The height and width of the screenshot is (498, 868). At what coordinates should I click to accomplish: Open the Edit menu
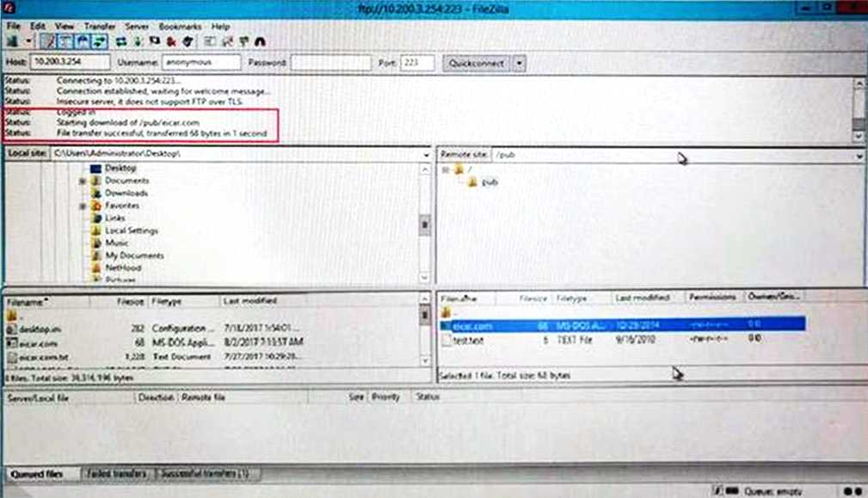coord(38,26)
